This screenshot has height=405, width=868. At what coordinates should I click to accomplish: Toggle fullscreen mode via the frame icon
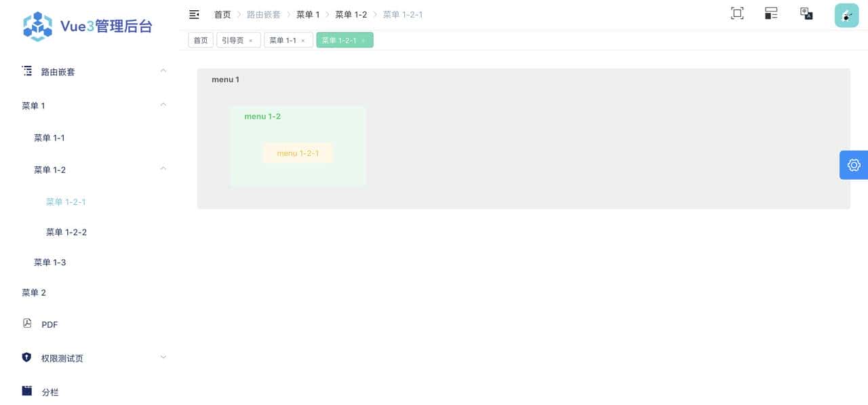click(737, 13)
